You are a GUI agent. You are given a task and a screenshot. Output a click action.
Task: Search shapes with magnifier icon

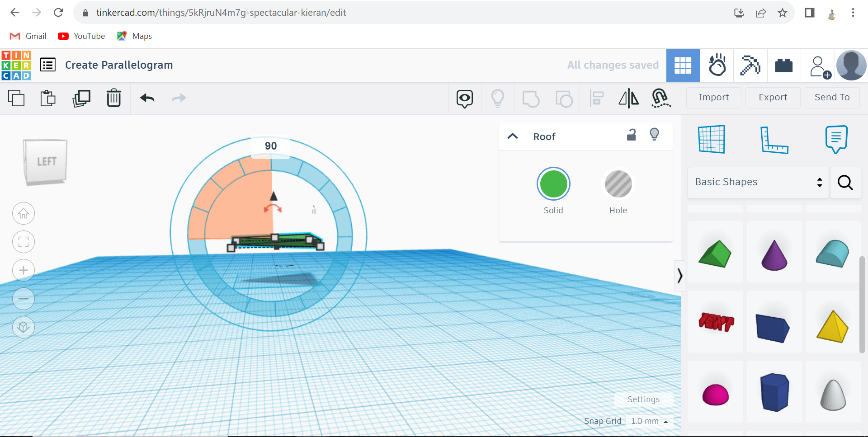845,182
